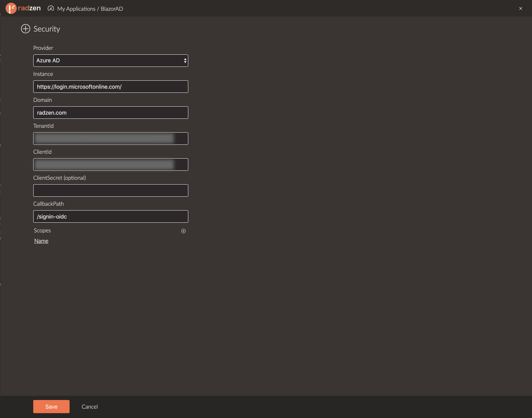
Task: Click the Instance label
Action: [x=43, y=74]
